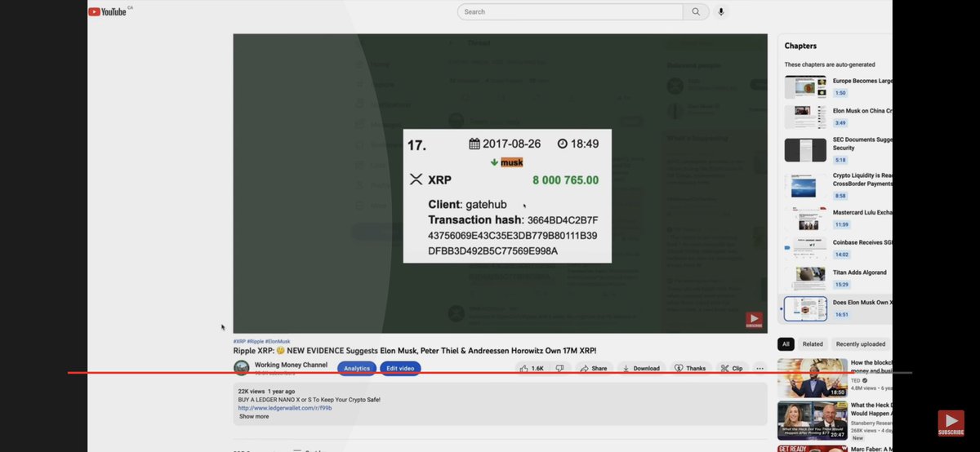Open Working Money Channel avatar
The image size is (980, 452).
pos(241,368)
